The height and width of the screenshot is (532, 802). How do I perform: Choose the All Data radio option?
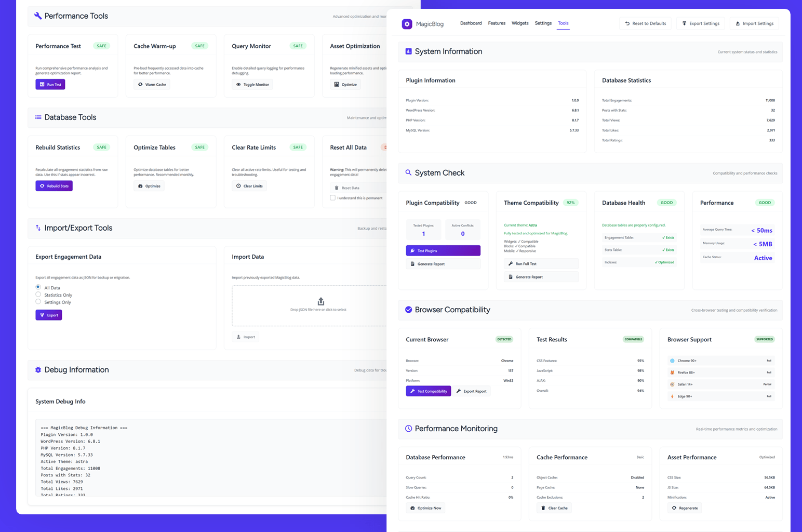tap(38, 287)
